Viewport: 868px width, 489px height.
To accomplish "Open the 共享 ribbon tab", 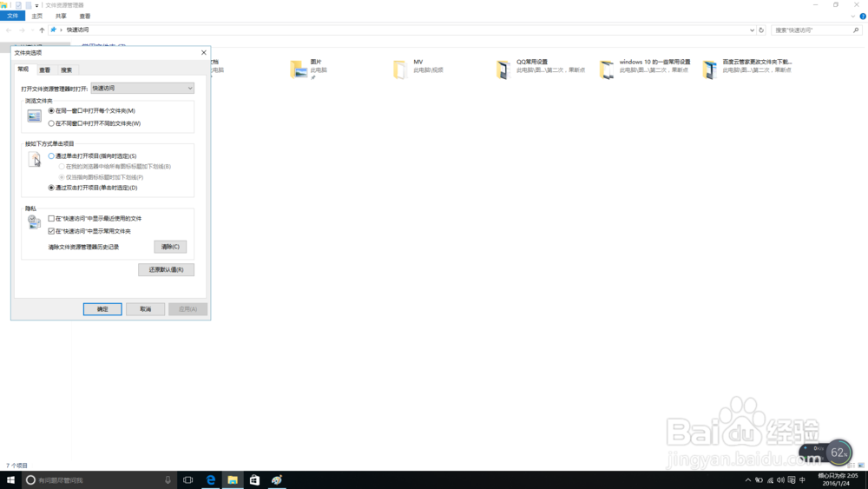I will tap(61, 16).
